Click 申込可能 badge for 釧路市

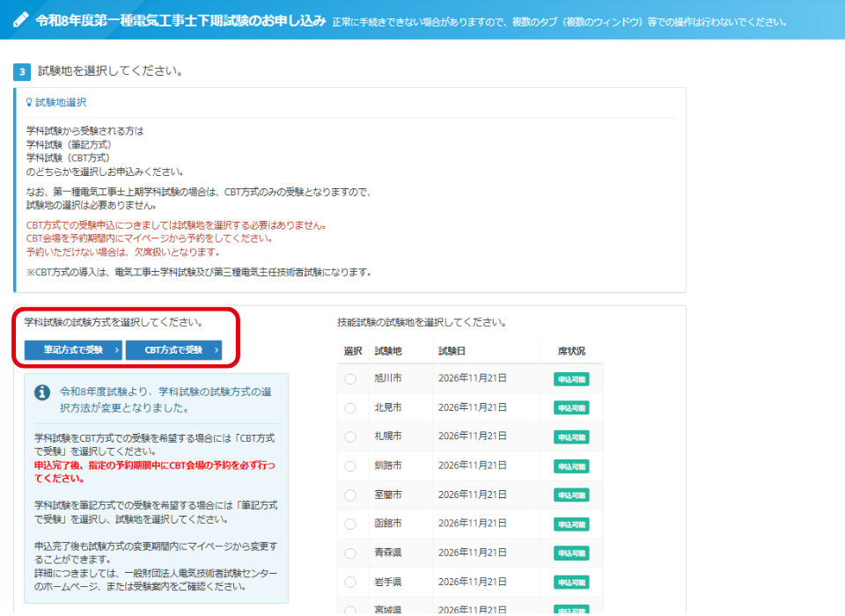[x=571, y=466]
